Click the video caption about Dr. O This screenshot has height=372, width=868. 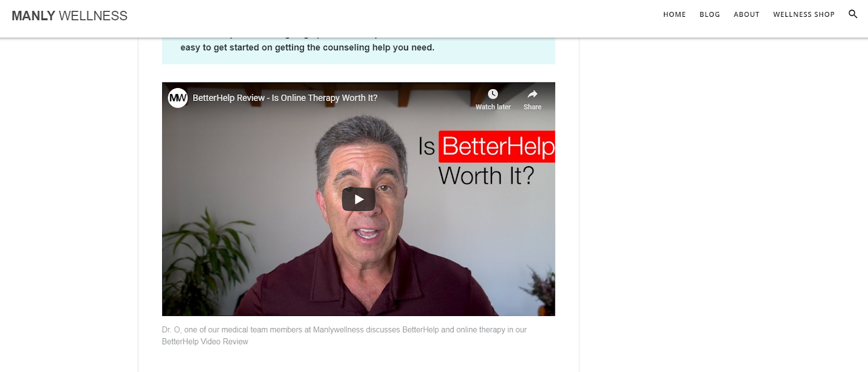tap(344, 336)
